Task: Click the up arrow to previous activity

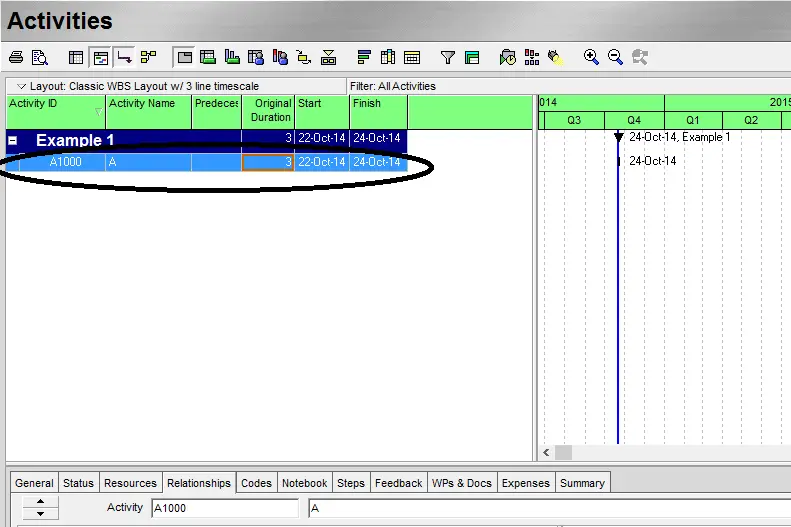Action: tap(40, 502)
